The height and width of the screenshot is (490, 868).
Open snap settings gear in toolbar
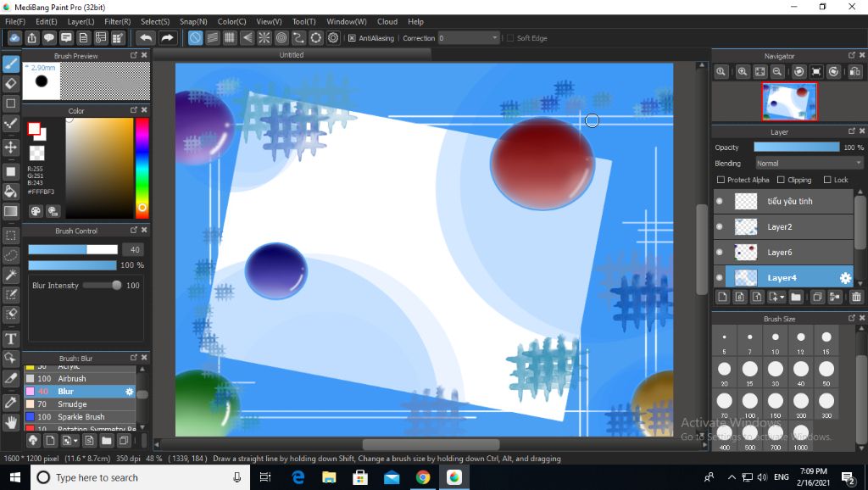coord(332,37)
